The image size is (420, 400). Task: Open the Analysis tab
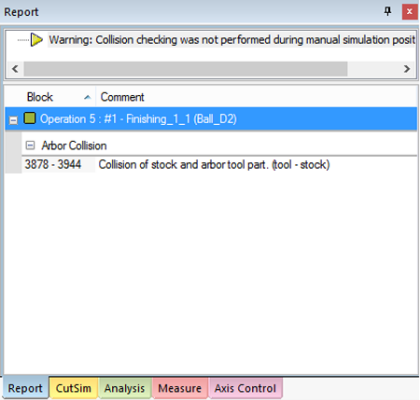[125, 388]
